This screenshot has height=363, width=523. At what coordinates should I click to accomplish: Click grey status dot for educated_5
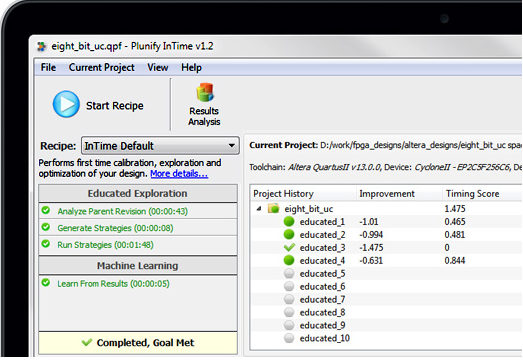289,273
